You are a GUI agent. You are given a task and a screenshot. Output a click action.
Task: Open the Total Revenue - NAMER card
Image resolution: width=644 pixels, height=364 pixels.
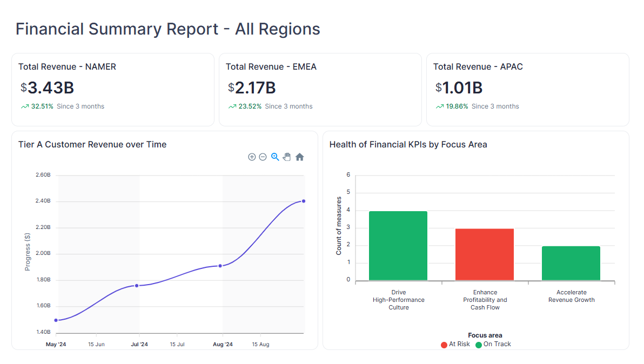click(113, 89)
